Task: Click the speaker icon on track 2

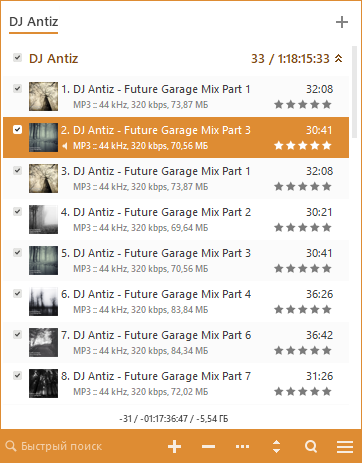Action: [x=65, y=146]
